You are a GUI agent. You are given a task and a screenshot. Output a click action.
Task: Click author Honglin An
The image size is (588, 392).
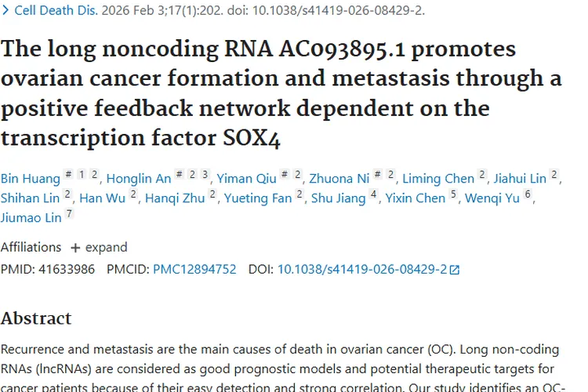point(139,178)
